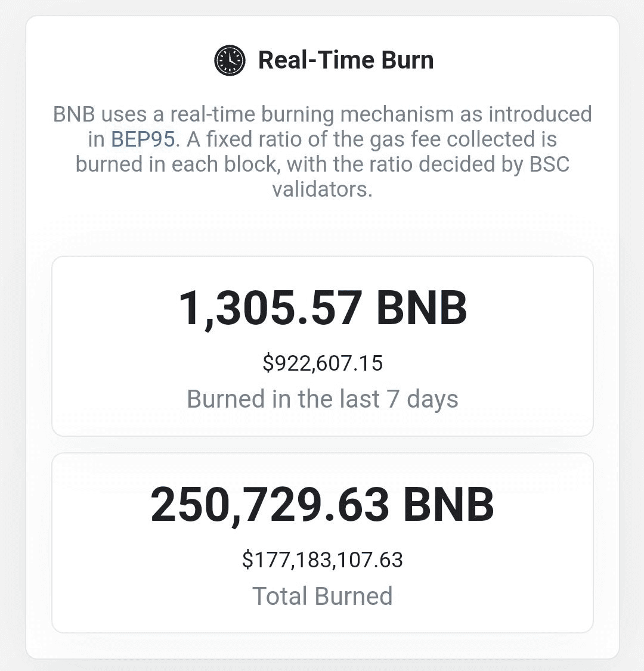Click the text 'BNB uses a real-time'

pyautogui.click(x=153, y=114)
